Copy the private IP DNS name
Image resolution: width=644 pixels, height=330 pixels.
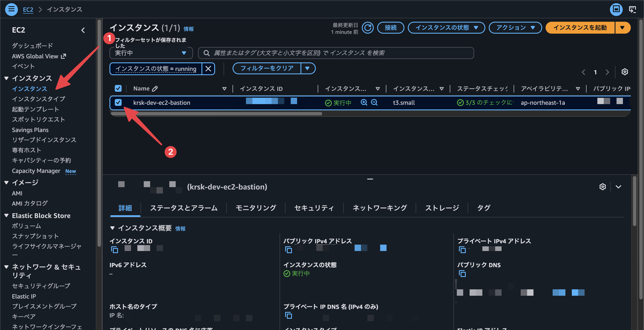(288, 315)
